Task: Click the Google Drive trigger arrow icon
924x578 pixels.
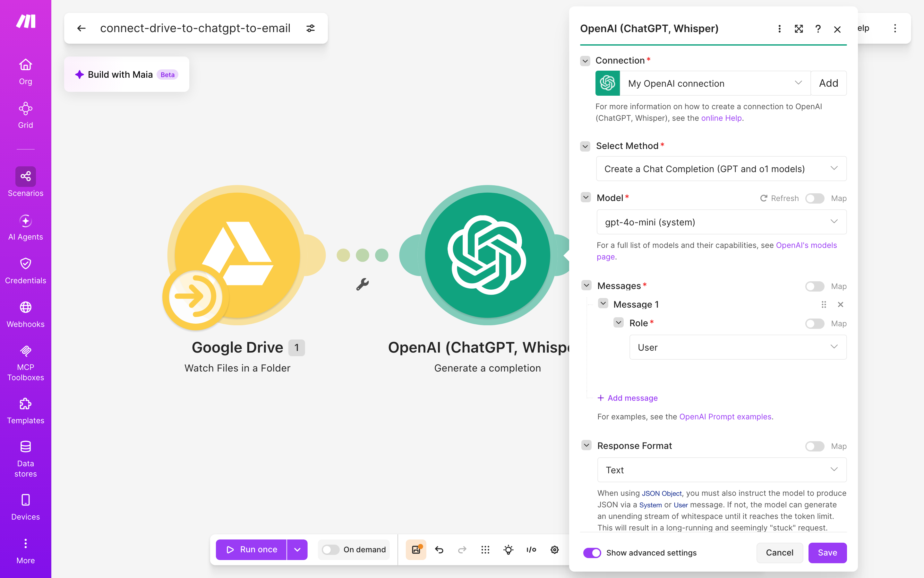Action: [x=195, y=296]
